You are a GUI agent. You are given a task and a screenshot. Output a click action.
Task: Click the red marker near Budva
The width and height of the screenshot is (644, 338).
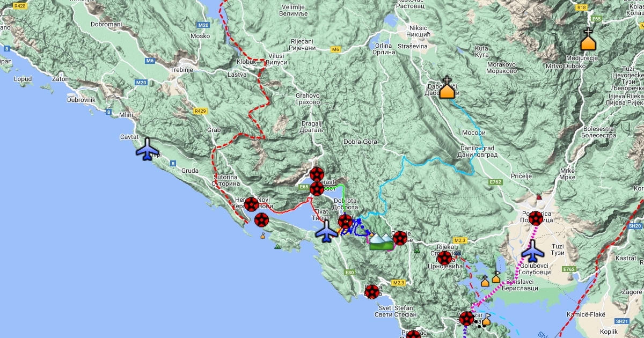(x=372, y=292)
